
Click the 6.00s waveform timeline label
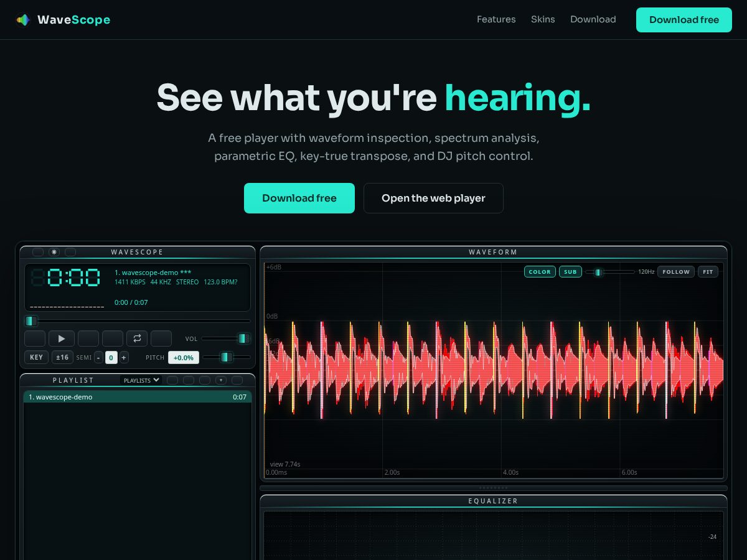pos(629,472)
